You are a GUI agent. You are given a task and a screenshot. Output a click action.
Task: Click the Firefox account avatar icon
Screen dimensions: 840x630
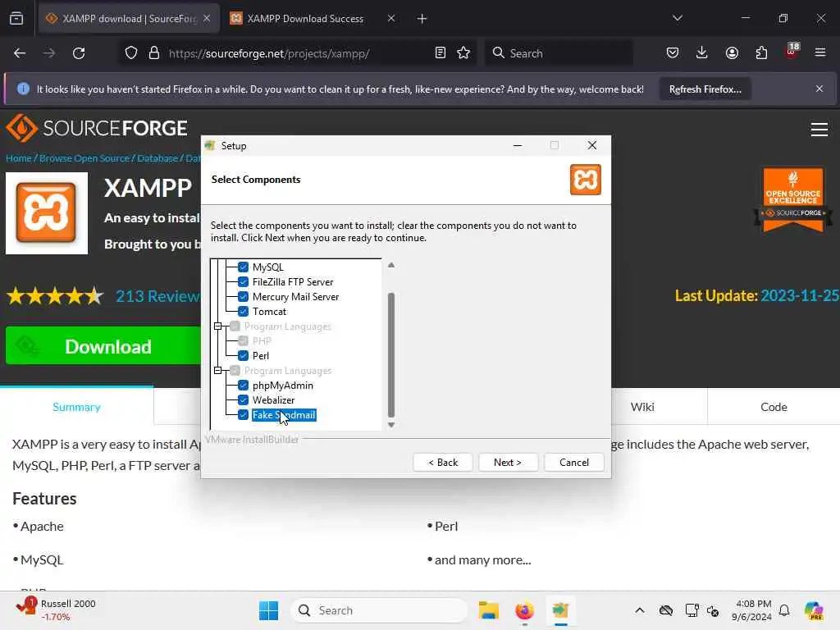pyautogui.click(x=732, y=53)
